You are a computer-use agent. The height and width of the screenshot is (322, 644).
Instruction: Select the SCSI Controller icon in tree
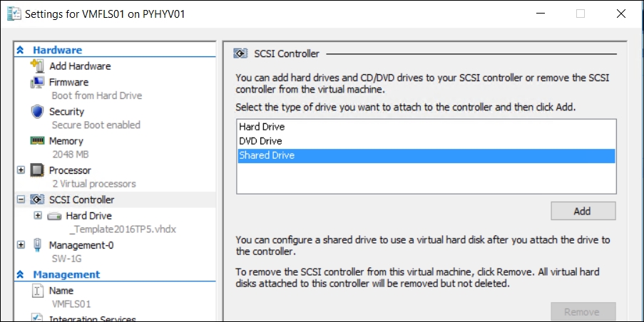pos(37,200)
